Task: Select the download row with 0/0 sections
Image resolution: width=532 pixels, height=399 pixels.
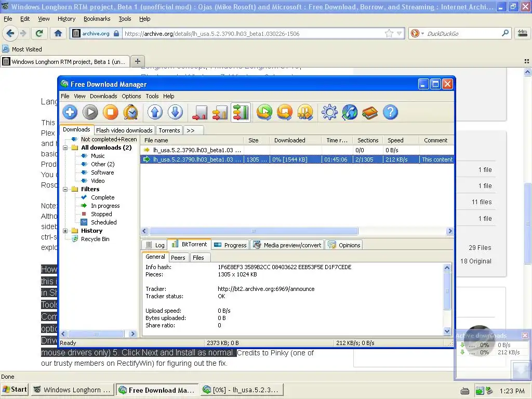Action: coord(297,150)
